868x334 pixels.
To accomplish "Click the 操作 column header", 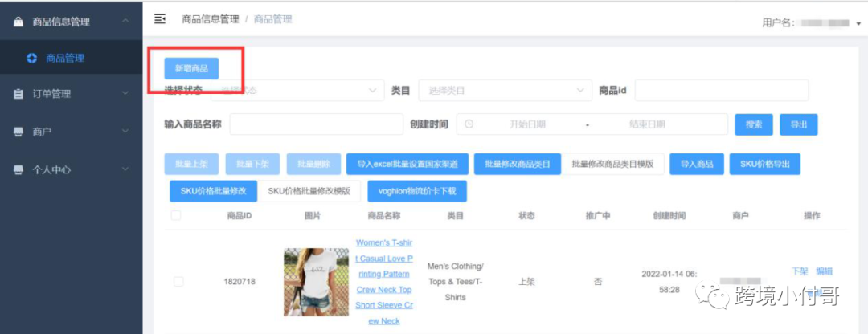I will (812, 216).
